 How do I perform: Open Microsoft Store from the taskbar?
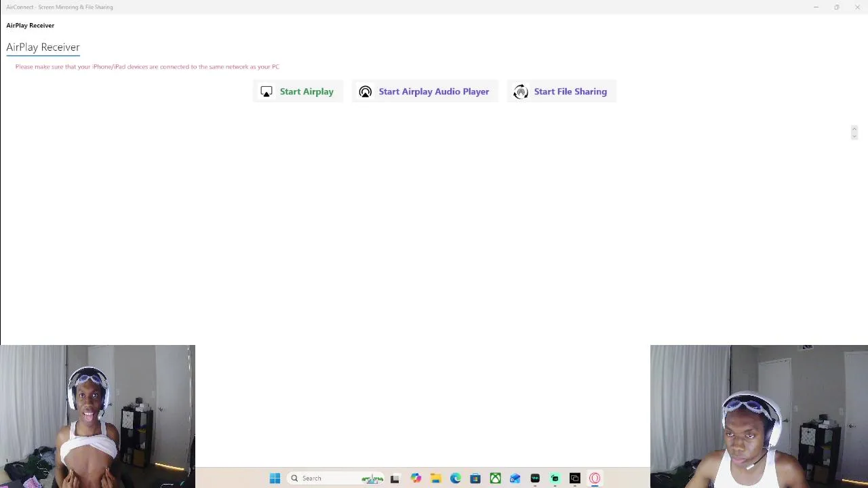click(475, 479)
